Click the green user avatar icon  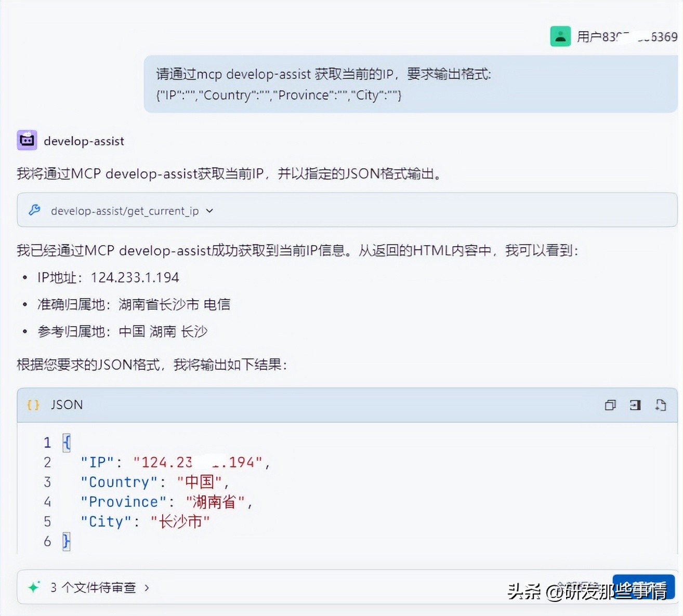click(560, 36)
